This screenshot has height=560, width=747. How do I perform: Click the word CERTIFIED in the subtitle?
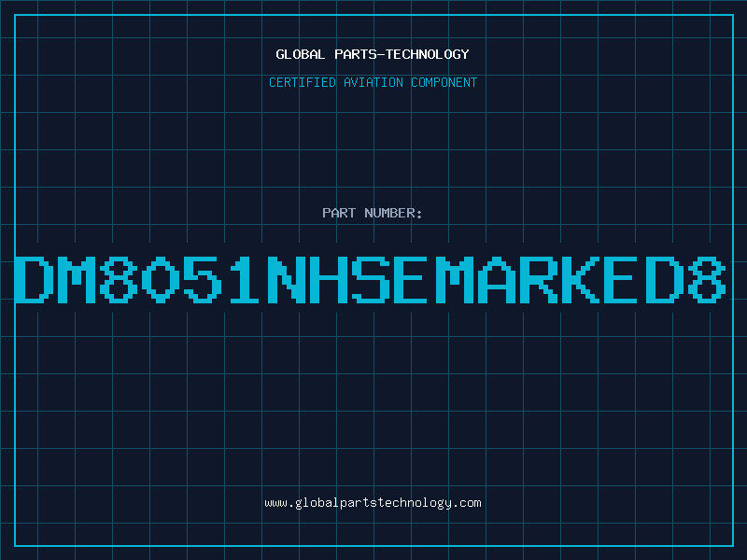pos(303,82)
